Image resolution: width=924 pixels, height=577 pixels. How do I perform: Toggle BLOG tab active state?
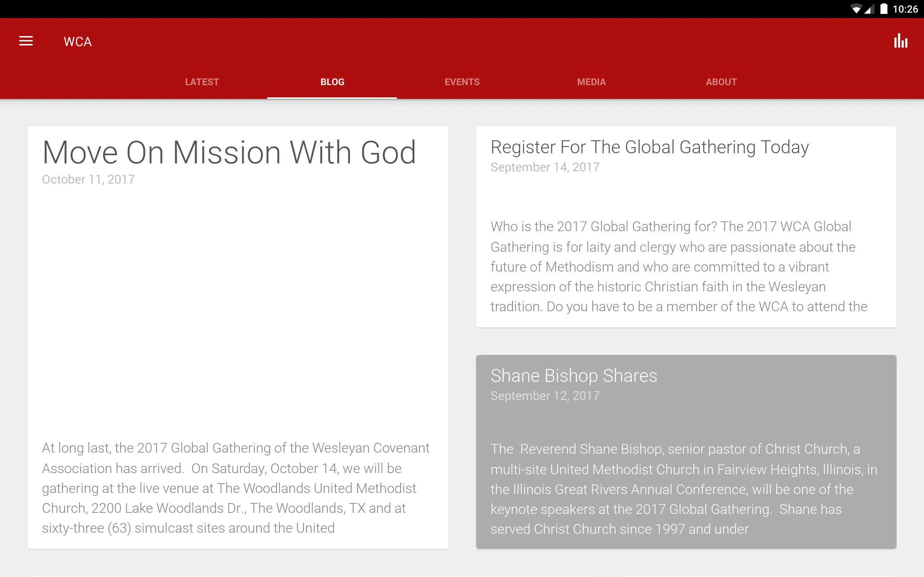tap(331, 81)
